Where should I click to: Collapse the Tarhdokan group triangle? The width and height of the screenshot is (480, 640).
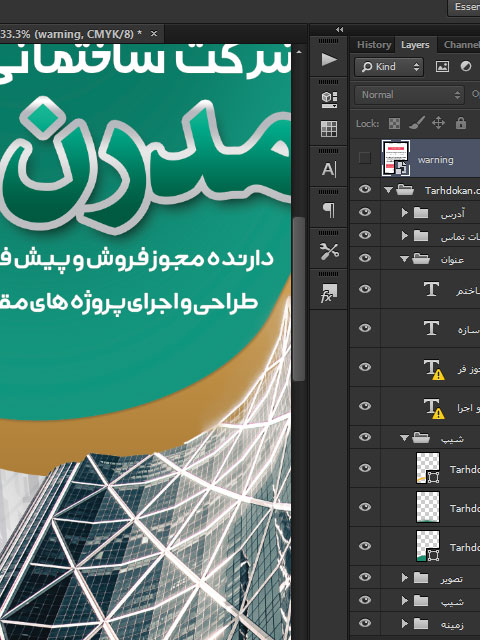point(388,190)
